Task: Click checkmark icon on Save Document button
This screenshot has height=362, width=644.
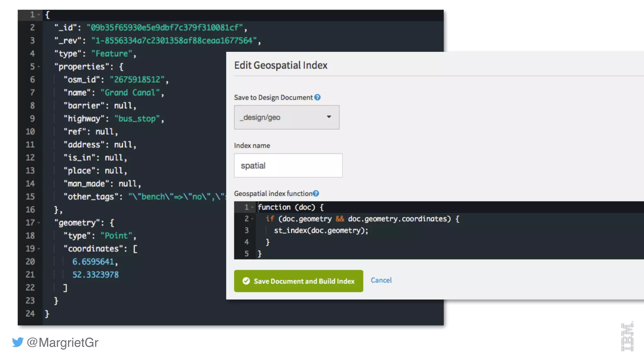Action: 246,281
